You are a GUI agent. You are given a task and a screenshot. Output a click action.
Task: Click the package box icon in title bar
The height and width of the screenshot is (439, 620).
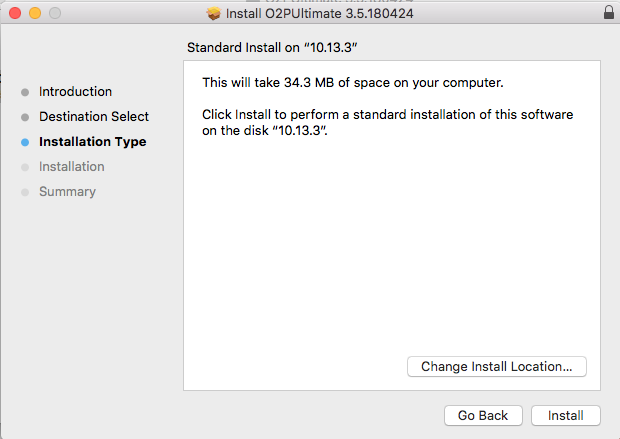(x=214, y=13)
